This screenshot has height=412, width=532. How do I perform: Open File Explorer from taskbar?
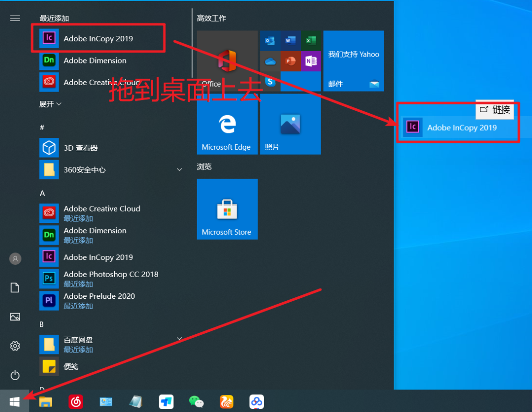(45, 402)
